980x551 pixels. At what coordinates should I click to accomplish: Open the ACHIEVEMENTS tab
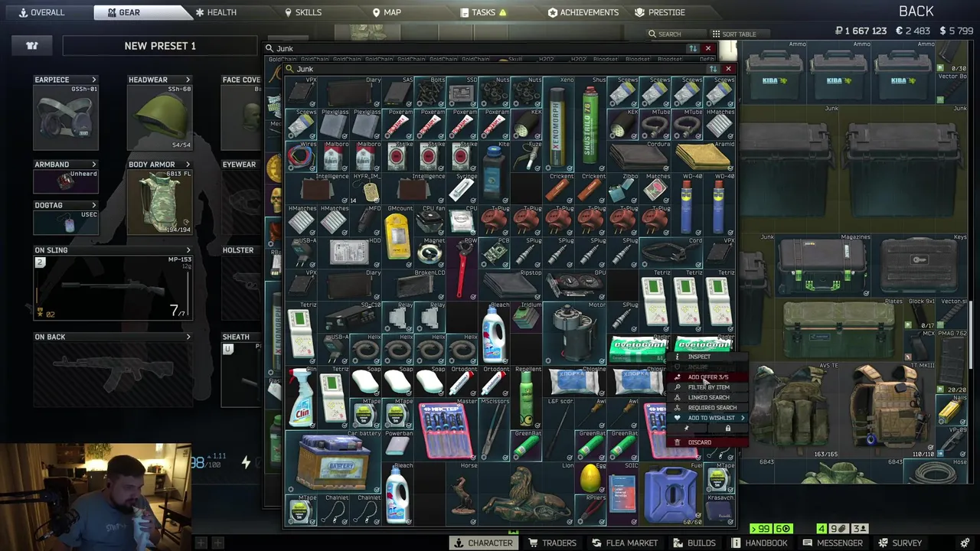(583, 12)
